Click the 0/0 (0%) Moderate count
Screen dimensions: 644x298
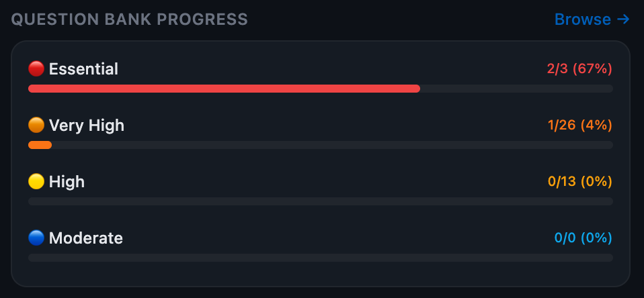[583, 238]
